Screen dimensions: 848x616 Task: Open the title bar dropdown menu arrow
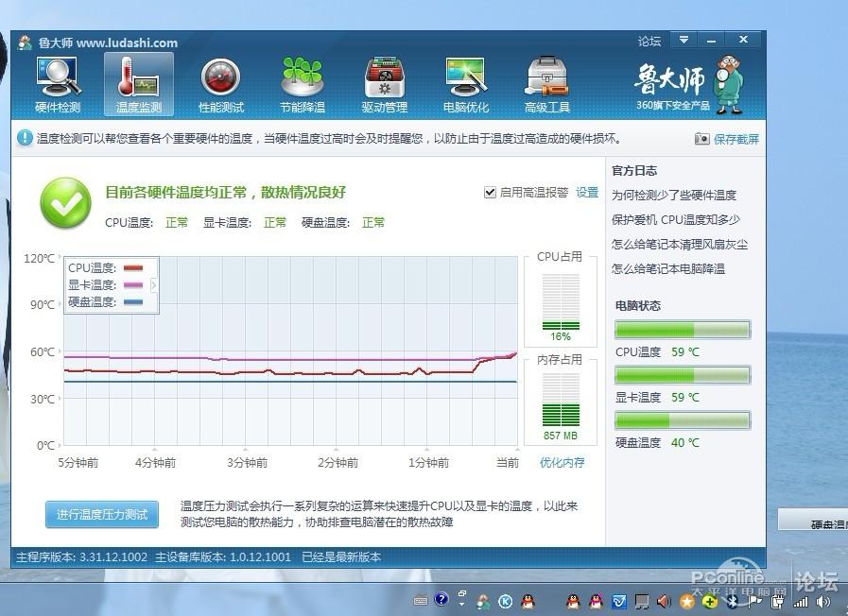(x=684, y=40)
